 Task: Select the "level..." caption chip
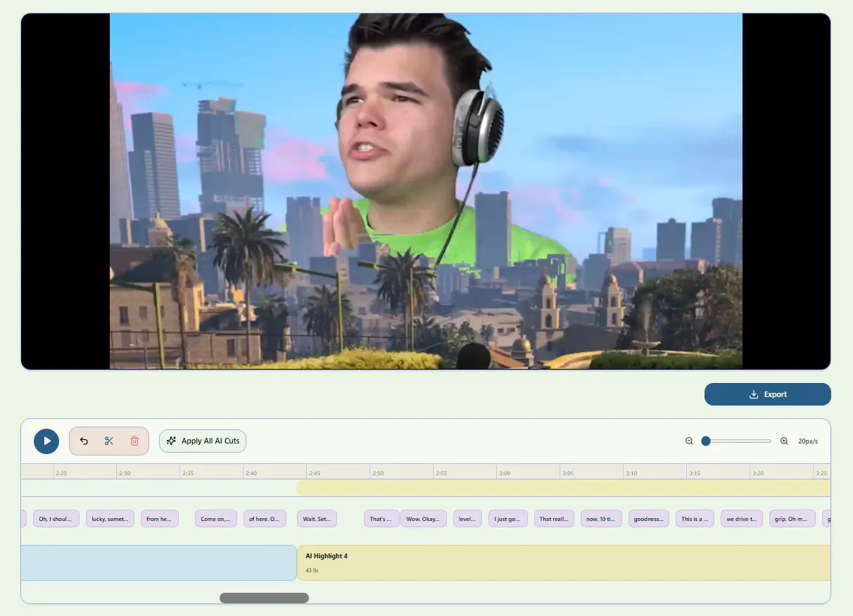(x=467, y=519)
